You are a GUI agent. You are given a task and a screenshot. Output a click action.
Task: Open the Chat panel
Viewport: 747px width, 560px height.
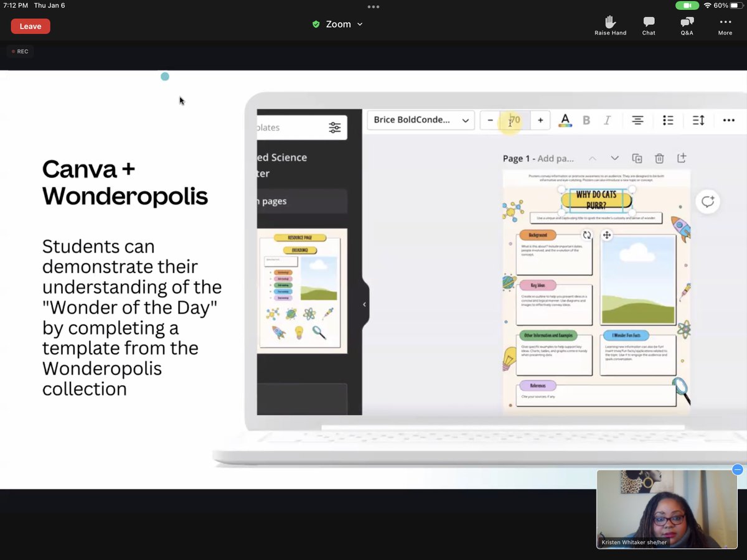(x=649, y=26)
